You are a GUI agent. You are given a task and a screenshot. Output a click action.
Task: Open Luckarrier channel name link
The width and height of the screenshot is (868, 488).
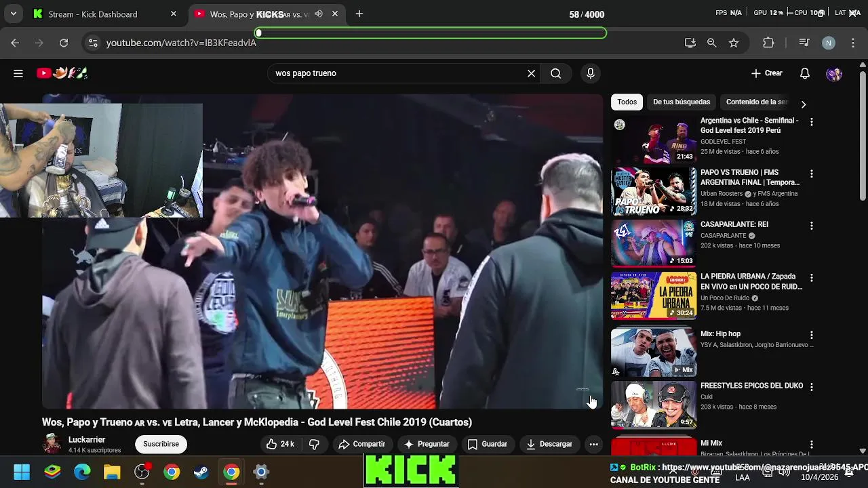click(87, 440)
